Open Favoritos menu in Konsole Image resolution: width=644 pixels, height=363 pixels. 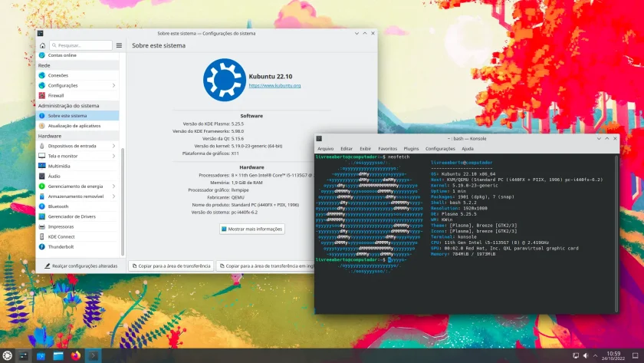387,149
